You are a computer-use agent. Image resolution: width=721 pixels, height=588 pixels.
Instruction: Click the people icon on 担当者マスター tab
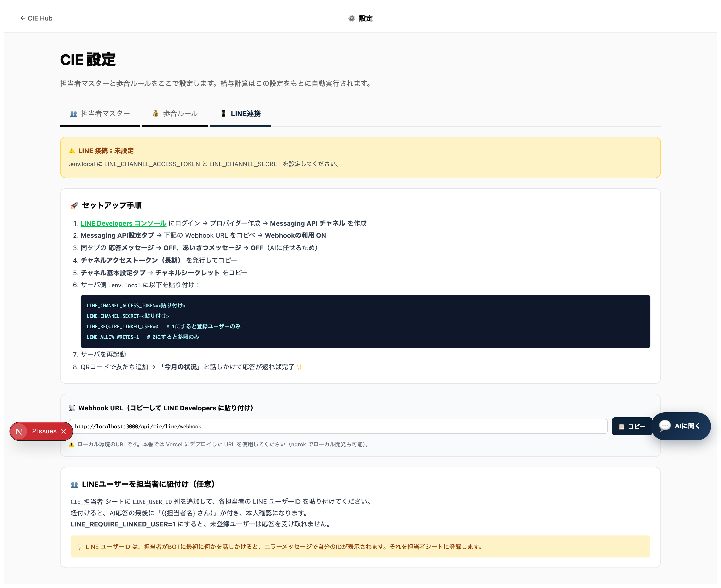[x=74, y=114]
